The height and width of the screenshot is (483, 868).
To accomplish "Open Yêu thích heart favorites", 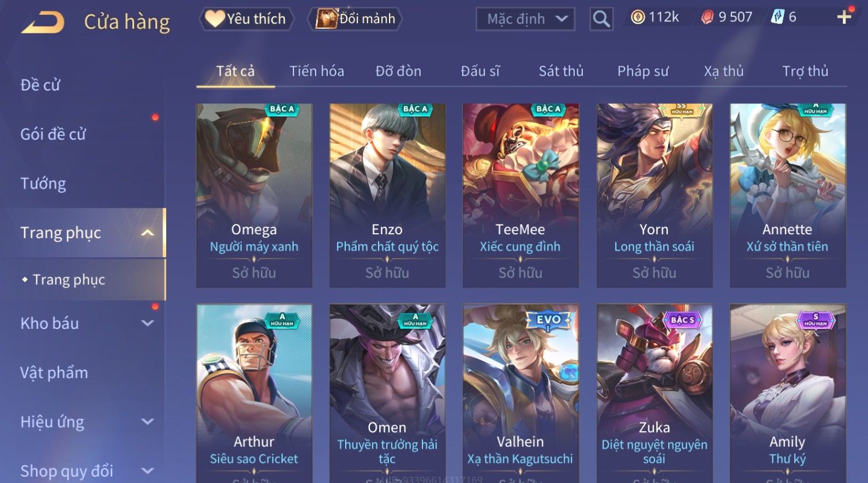I will [x=246, y=19].
